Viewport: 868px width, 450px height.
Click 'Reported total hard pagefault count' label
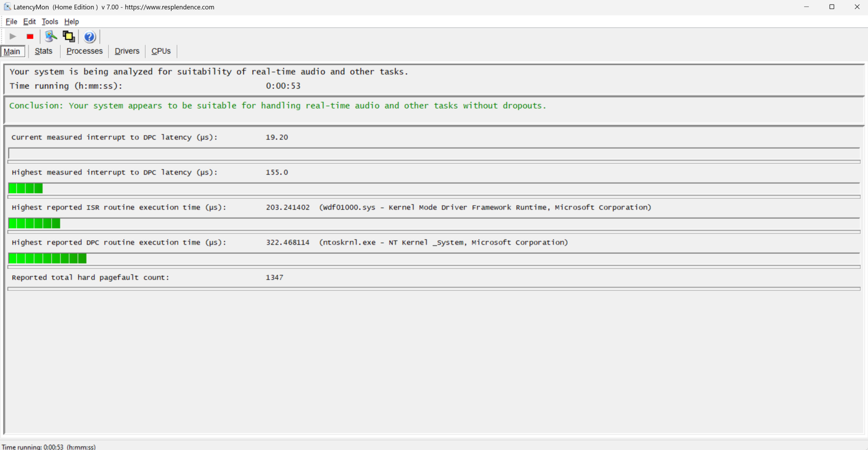click(90, 277)
